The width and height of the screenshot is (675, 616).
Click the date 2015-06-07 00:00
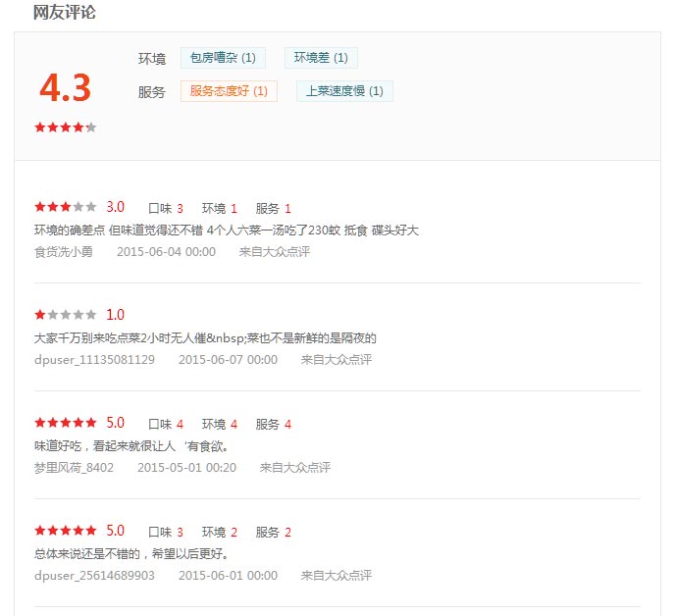click(229, 360)
